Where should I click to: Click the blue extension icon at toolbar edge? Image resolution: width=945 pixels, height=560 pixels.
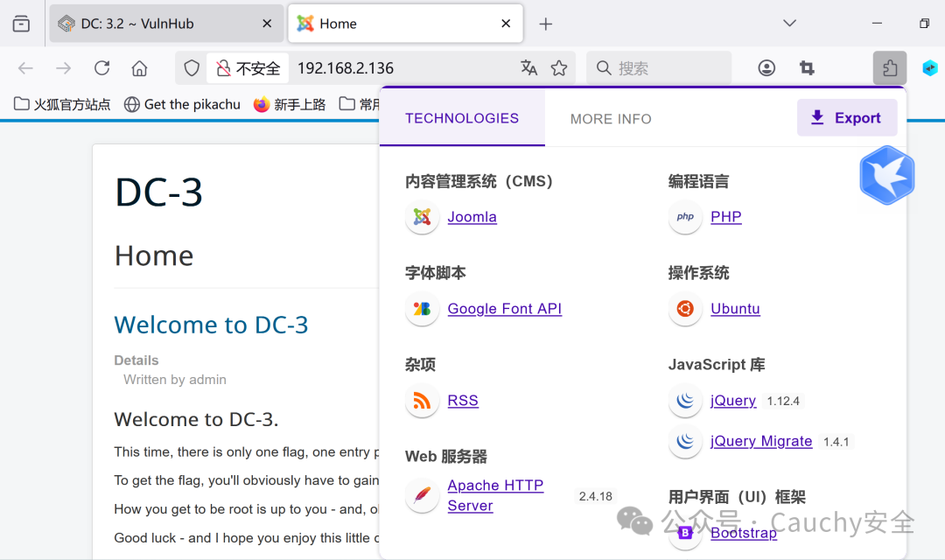click(930, 68)
